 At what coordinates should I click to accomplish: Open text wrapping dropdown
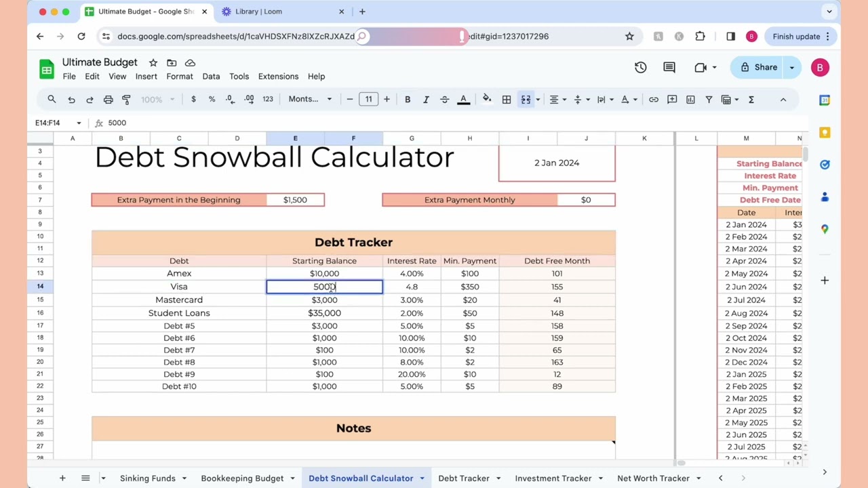tap(605, 100)
